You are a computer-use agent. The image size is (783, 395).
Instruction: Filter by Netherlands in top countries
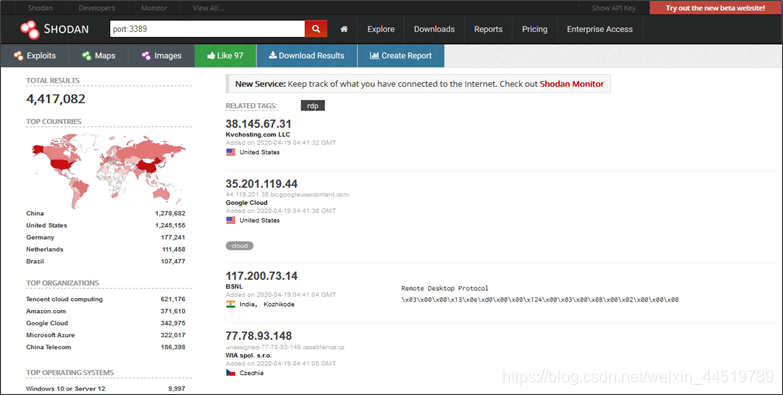pos(45,249)
